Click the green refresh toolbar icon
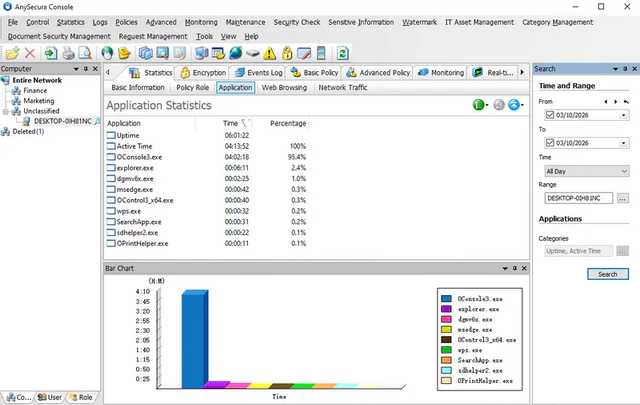 point(342,53)
